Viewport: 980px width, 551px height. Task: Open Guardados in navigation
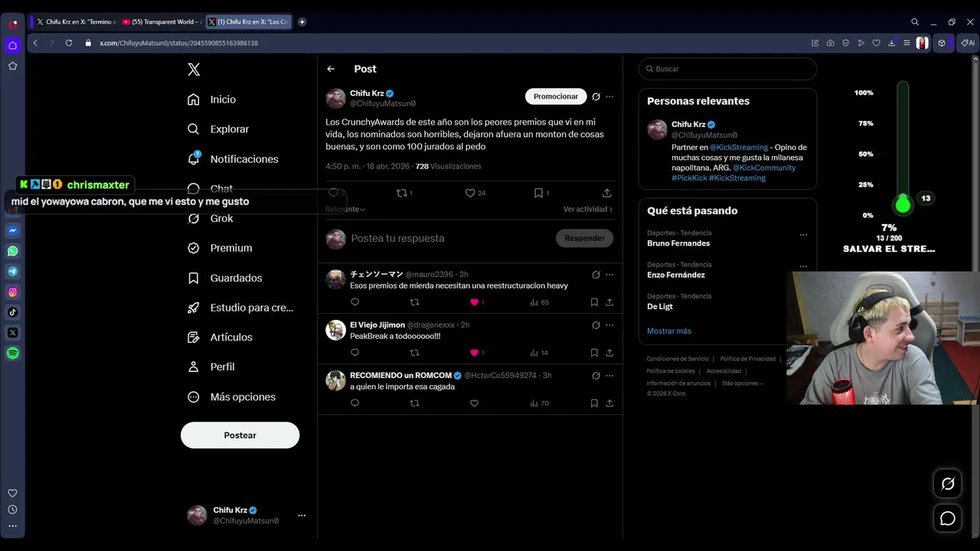tap(225, 278)
